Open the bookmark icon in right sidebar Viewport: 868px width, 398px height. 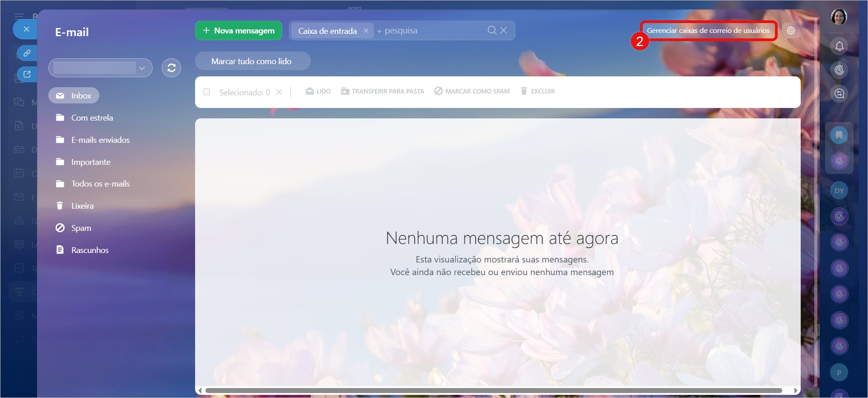pos(839,135)
